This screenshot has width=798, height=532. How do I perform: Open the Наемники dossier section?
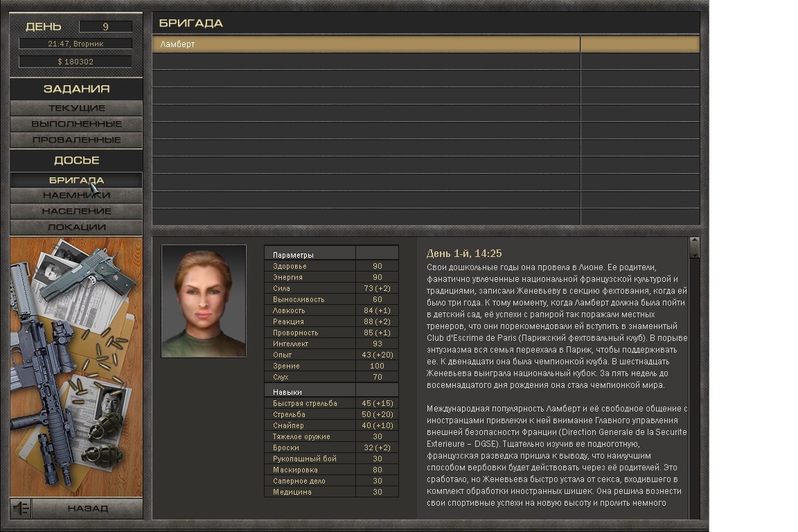coord(76,195)
